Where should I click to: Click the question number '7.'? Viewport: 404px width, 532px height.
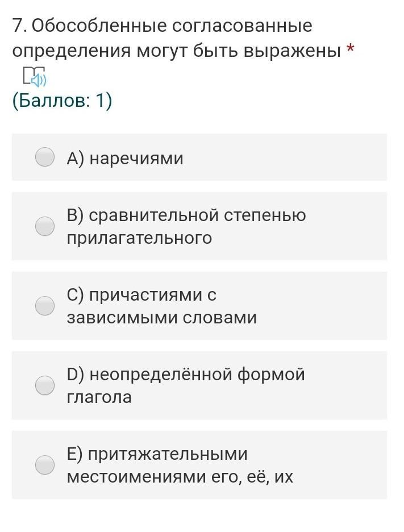[x=19, y=26]
